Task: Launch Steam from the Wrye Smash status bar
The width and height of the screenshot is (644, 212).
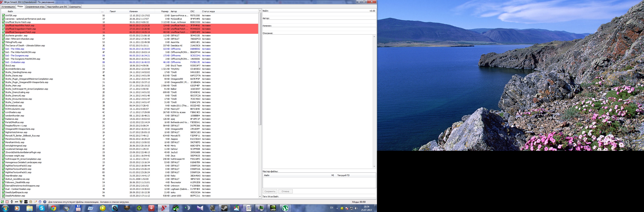Action: (26, 202)
